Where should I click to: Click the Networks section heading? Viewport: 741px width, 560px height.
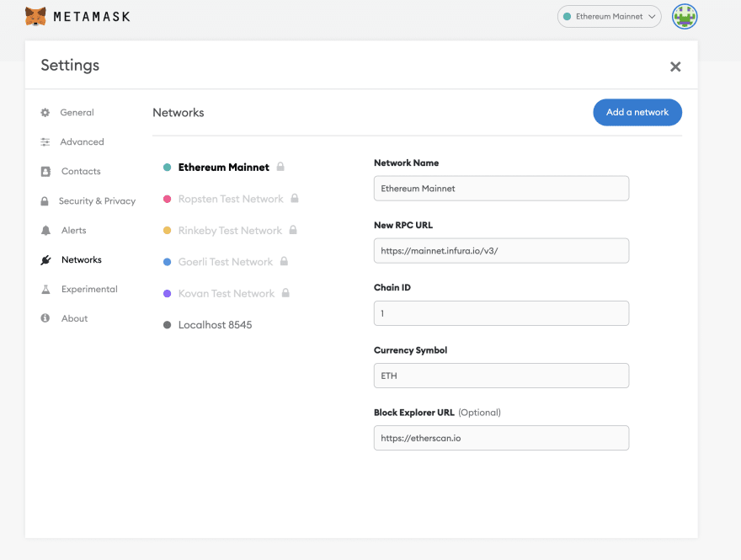point(179,113)
